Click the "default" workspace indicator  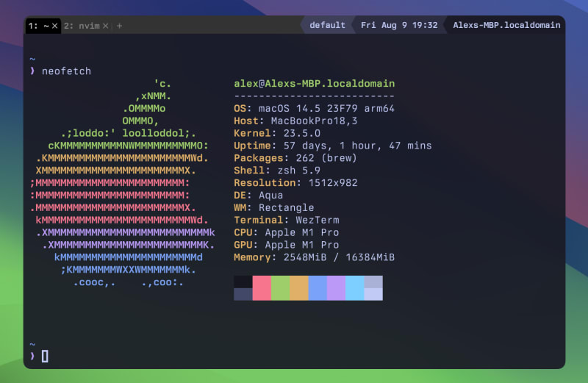click(x=327, y=25)
